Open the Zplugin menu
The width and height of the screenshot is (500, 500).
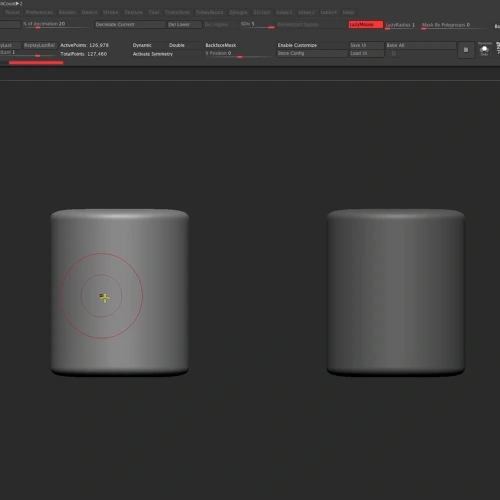coord(238,12)
